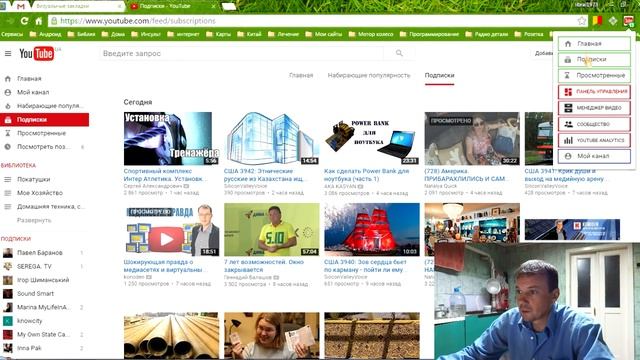640x360 pixels.
Task: Open Менеджер видео in the extension popup
Action: click(x=594, y=108)
